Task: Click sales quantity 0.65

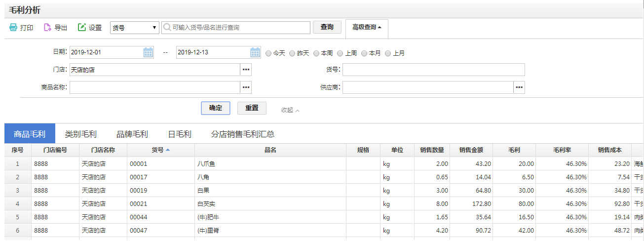Action: 442,177
